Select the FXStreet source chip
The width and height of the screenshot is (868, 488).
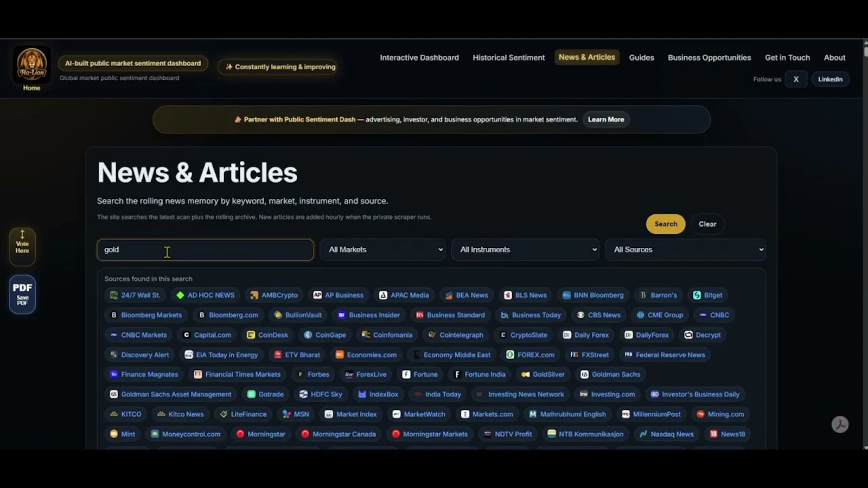point(590,355)
